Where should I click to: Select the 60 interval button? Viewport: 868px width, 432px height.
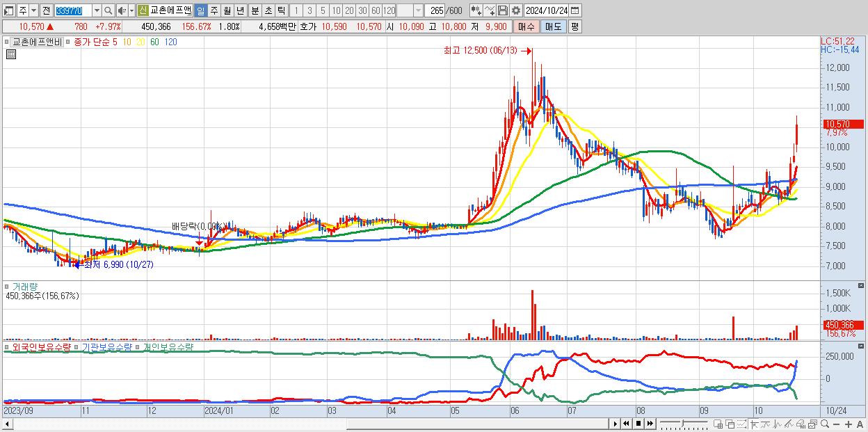coord(376,10)
